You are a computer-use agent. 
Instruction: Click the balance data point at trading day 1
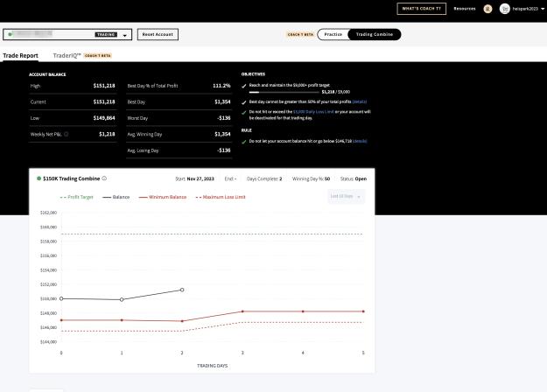coord(122,299)
